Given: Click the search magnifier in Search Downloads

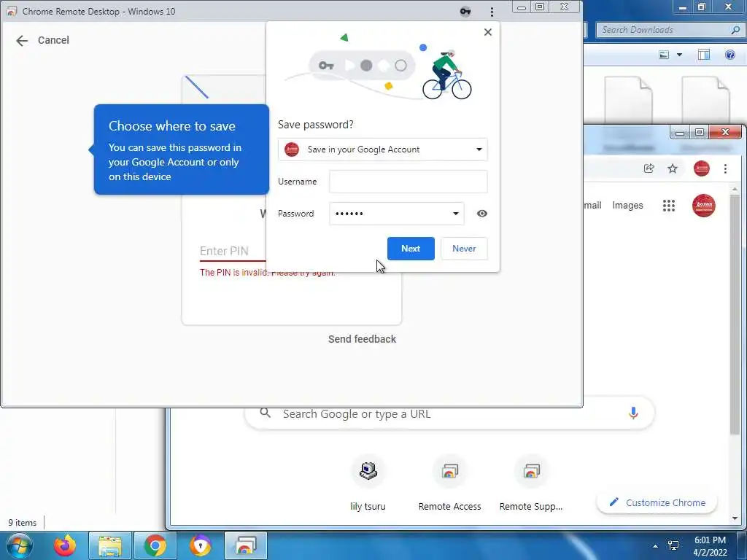Looking at the screenshot, I should pyautogui.click(x=735, y=30).
